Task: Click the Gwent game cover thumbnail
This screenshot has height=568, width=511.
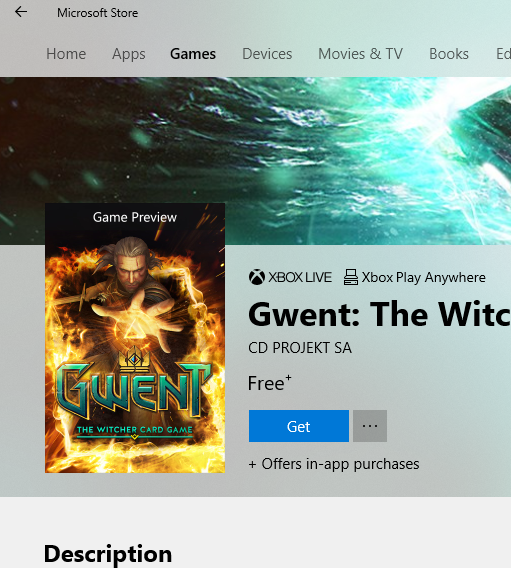Action: (x=135, y=338)
